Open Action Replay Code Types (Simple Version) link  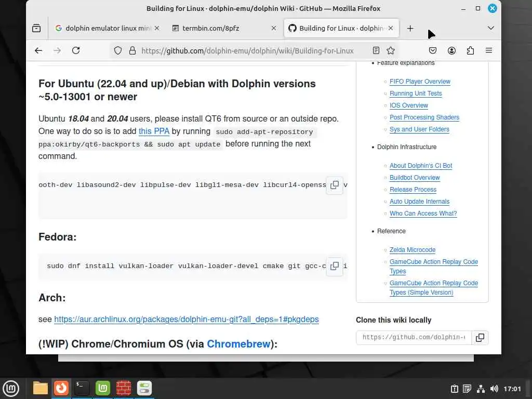433,288
